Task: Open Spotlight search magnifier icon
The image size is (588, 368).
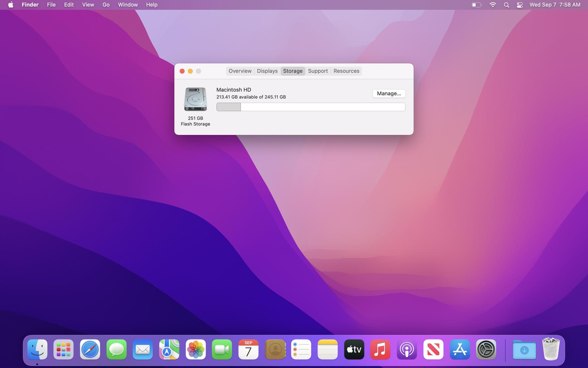Action: [x=506, y=5]
